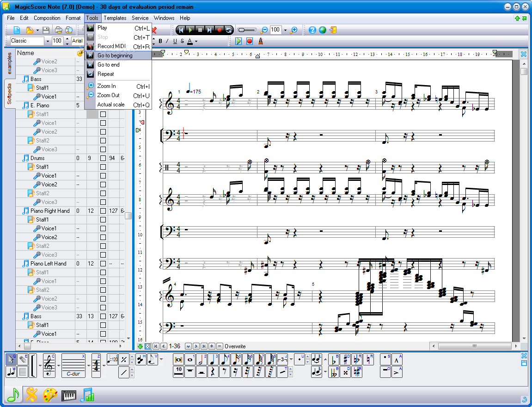Screen dimensions: 532x407
Task: Start playback from the black transport bar
Action: 191,30
